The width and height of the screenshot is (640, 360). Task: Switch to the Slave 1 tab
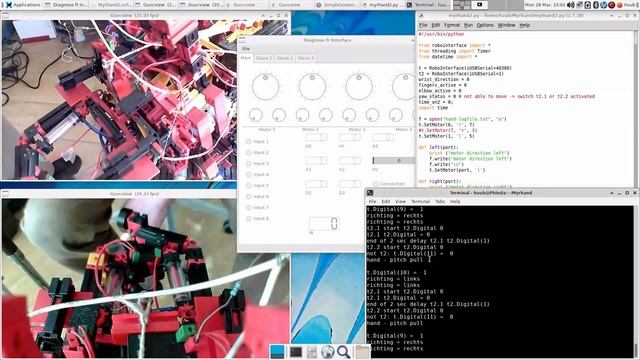tap(264, 58)
